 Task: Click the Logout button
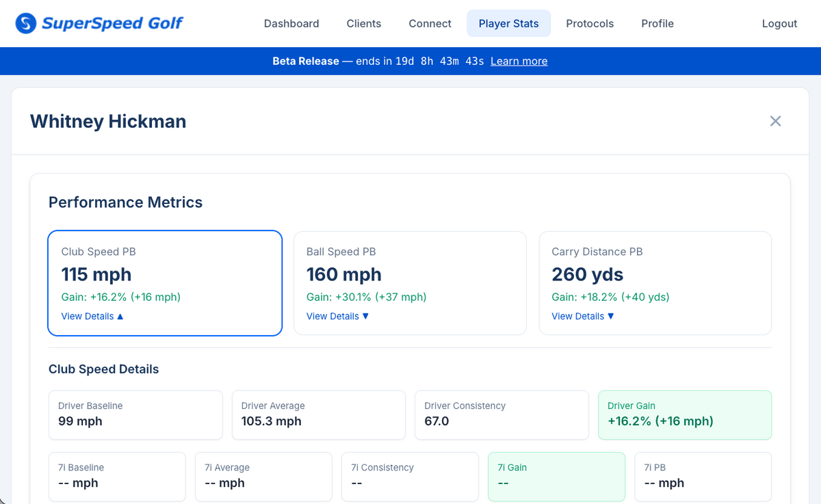coord(779,23)
